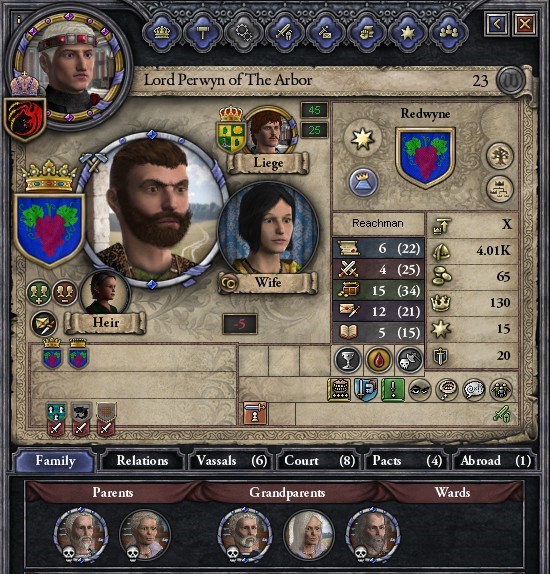Image resolution: width=550 pixels, height=574 pixels.
Task: Switch to the Relations tab
Action: click(142, 461)
